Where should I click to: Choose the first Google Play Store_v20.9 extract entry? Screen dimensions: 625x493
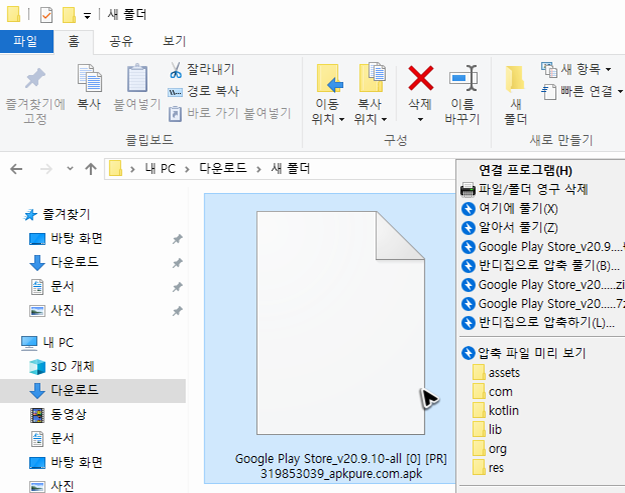coord(542,247)
